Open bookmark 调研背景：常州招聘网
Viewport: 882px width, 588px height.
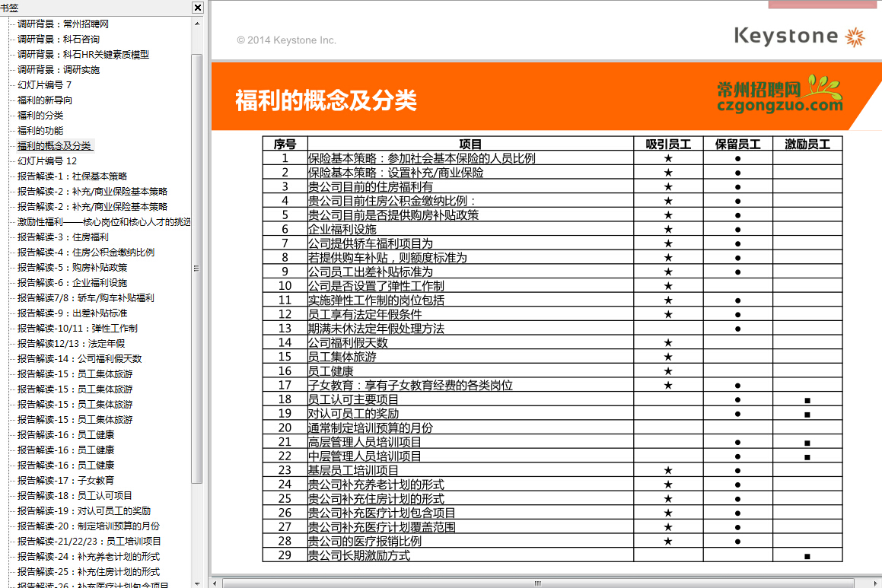tap(63, 24)
